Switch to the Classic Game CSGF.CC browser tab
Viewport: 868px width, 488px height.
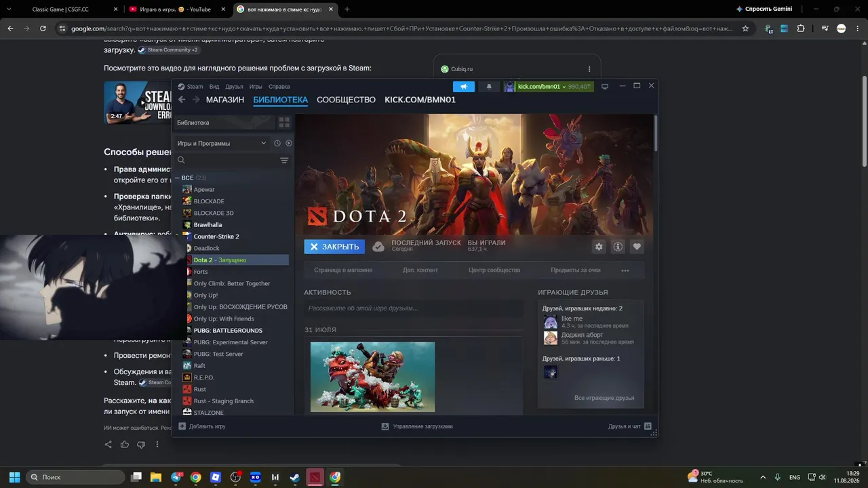(60, 9)
